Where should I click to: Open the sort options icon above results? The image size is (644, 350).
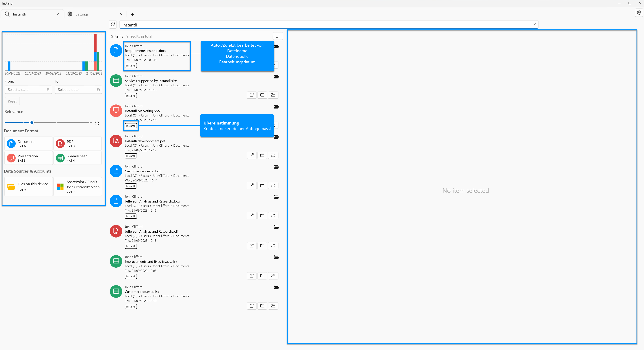pyautogui.click(x=278, y=36)
